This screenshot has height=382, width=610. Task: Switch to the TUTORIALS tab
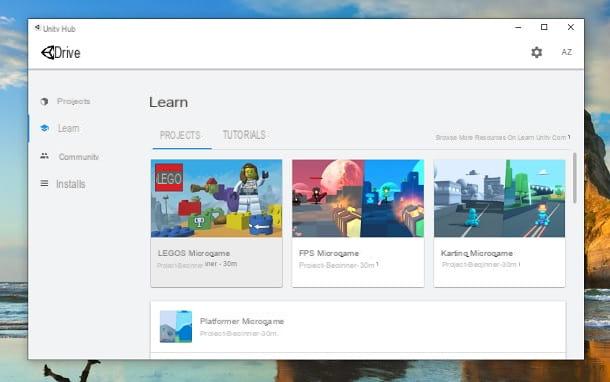pos(244,135)
